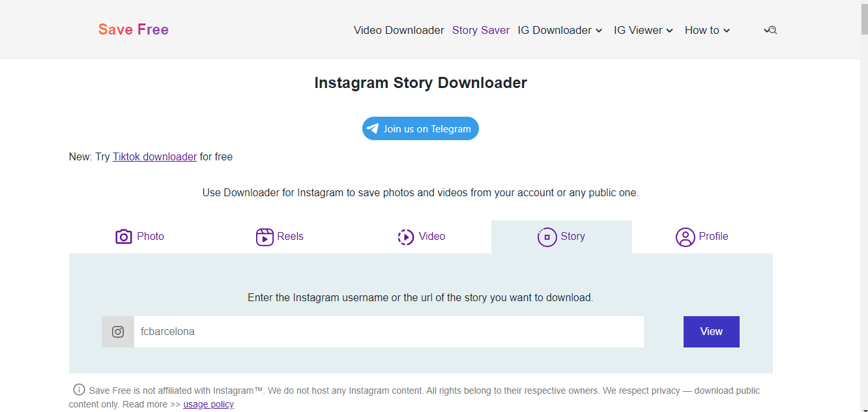This screenshot has height=412, width=868.
Task: Click Join us on Telegram button
Action: coord(420,128)
